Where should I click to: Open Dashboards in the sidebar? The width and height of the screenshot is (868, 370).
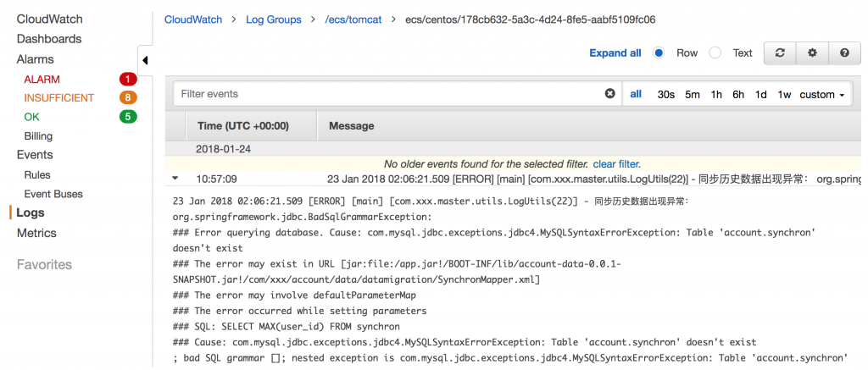pos(49,39)
